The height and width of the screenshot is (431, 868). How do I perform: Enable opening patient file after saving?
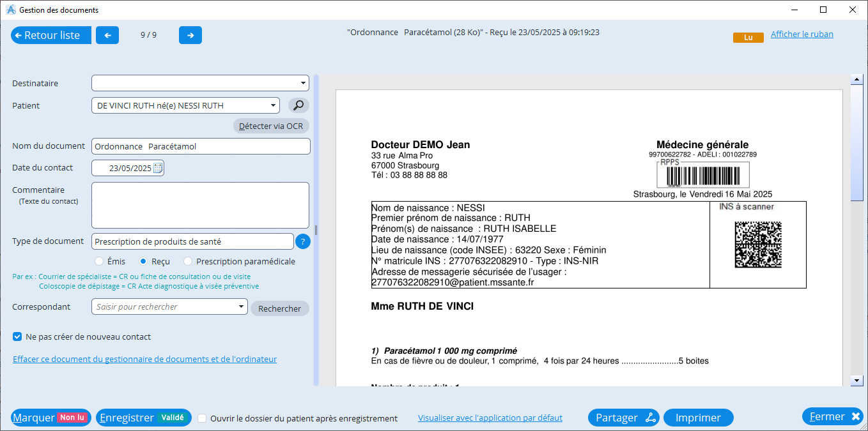202,418
